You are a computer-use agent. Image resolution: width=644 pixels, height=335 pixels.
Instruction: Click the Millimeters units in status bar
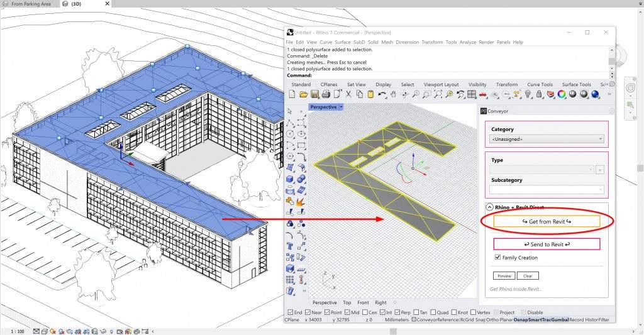[x=397, y=319]
